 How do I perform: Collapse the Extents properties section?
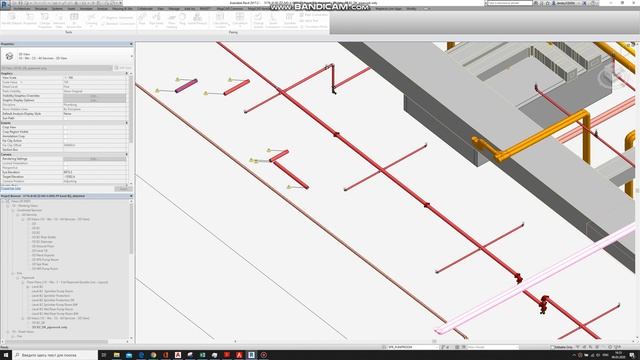tap(127, 123)
